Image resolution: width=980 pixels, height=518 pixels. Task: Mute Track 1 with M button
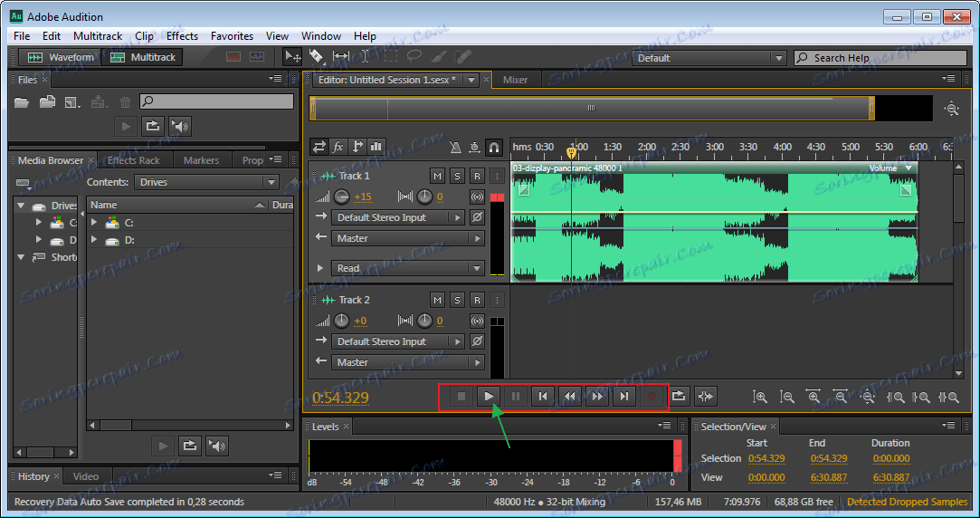(437, 176)
